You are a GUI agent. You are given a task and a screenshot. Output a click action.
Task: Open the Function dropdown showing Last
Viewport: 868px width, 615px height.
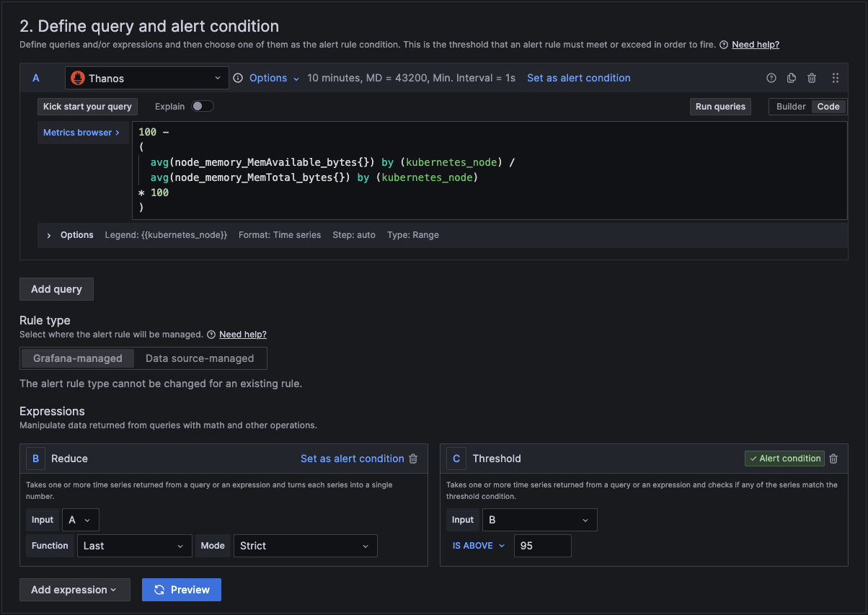[134, 546]
